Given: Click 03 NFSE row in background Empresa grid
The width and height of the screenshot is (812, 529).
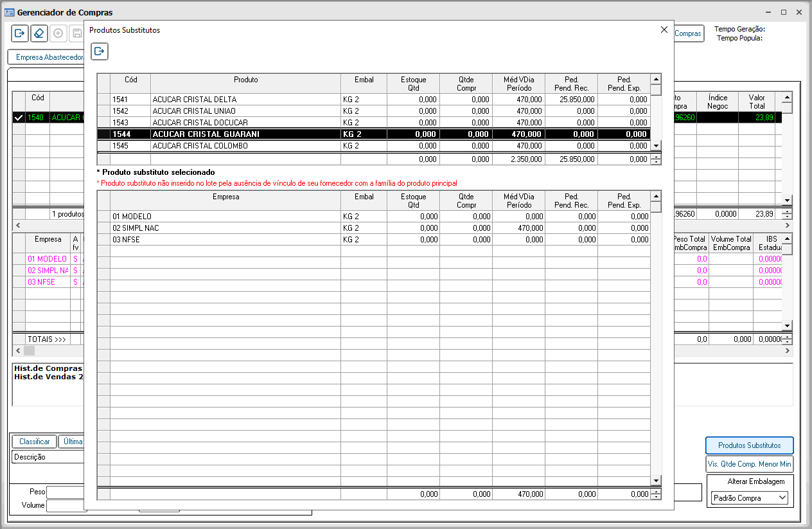Looking at the screenshot, I should [48, 282].
